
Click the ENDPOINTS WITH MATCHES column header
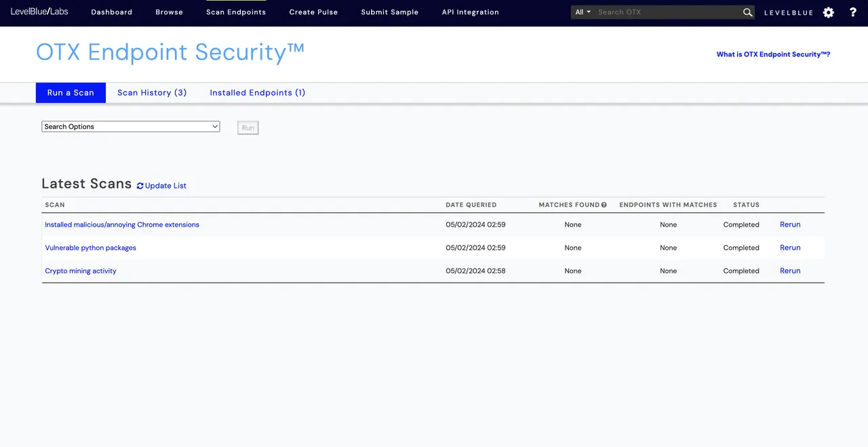coord(668,205)
